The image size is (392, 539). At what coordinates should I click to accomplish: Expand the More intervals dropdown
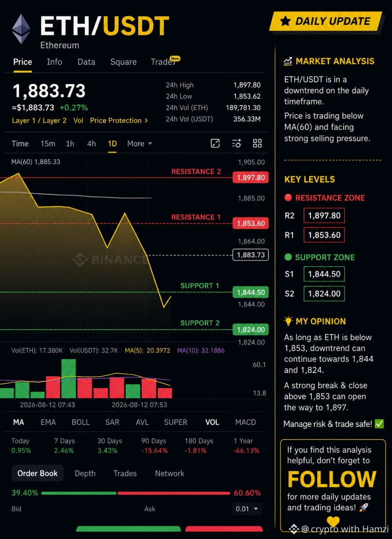[x=140, y=144]
